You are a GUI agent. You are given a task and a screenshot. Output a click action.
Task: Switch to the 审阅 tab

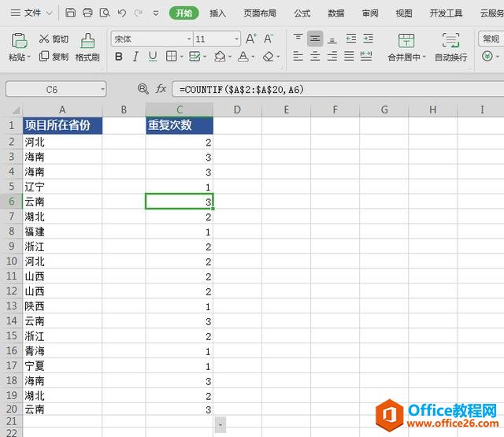(x=370, y=13)
